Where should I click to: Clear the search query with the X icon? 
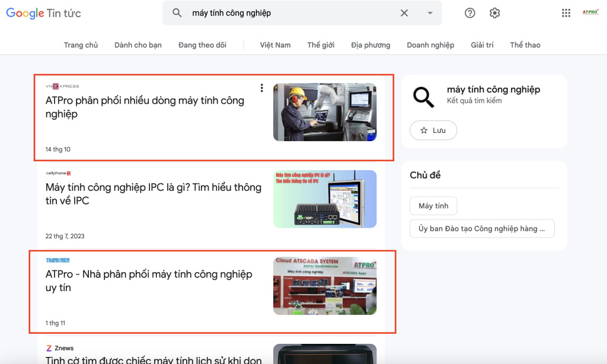pyautogui.click(x=404, y=12)
